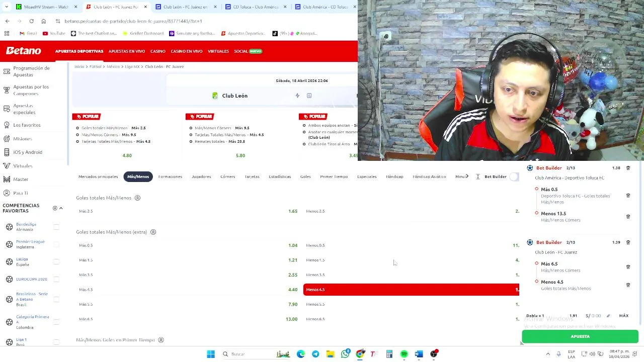Screen dimensions: 644x362
Task: Switch to the Mercados principales tab
Action: coord(98,176)
